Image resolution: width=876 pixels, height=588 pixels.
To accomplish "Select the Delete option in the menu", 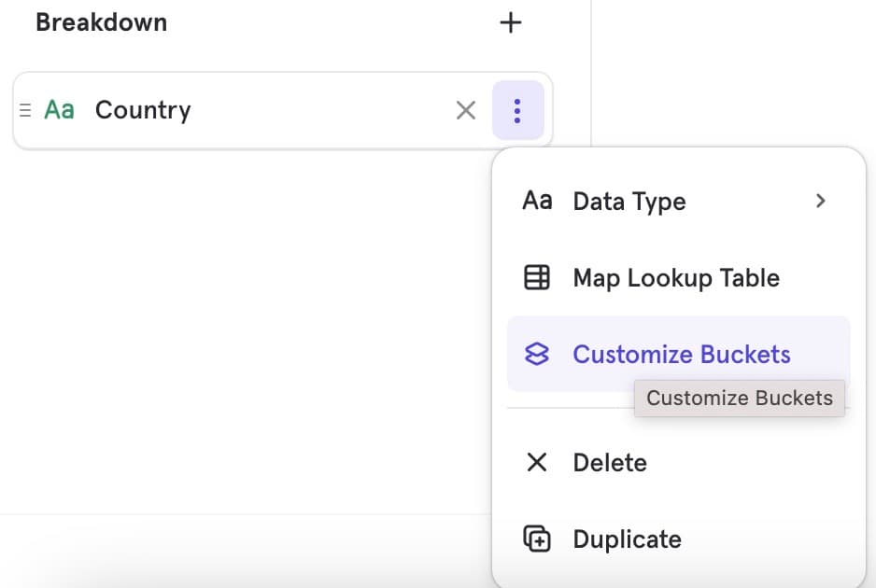I will click(610, 463).
